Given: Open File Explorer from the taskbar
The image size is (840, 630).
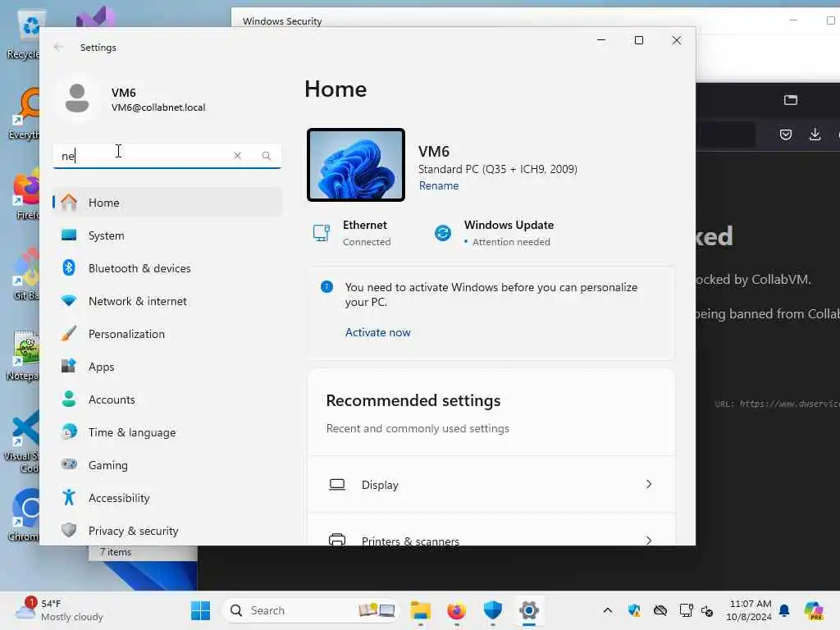Looking at the screenshot, I should (421, 610).
